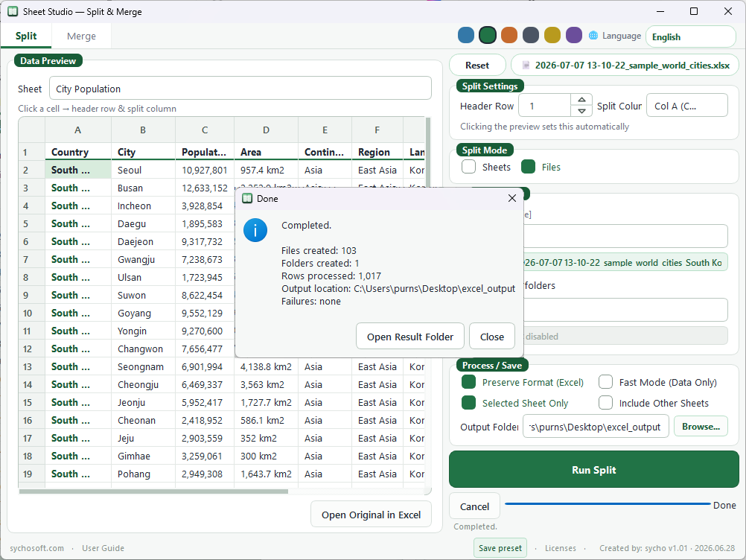Click the Output Folder path field

point(596,426)
